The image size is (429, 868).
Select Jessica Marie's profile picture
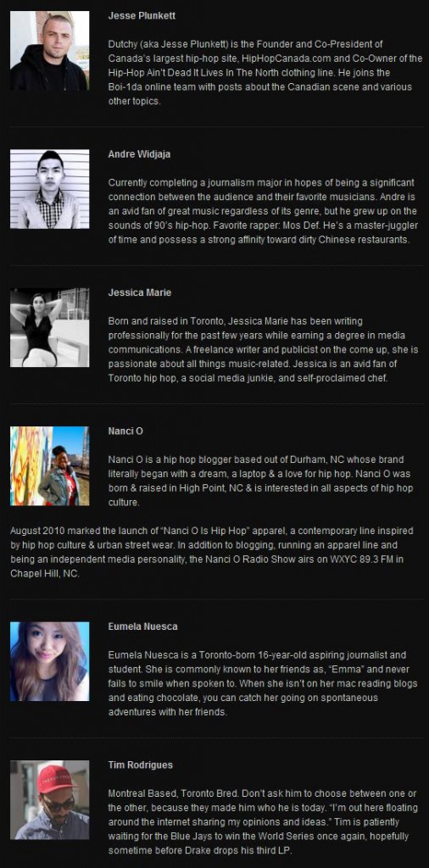(x=49, y=327)
